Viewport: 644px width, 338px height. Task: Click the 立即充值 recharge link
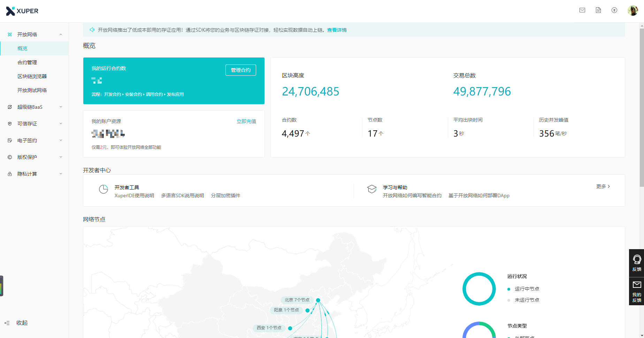point(246,121)
